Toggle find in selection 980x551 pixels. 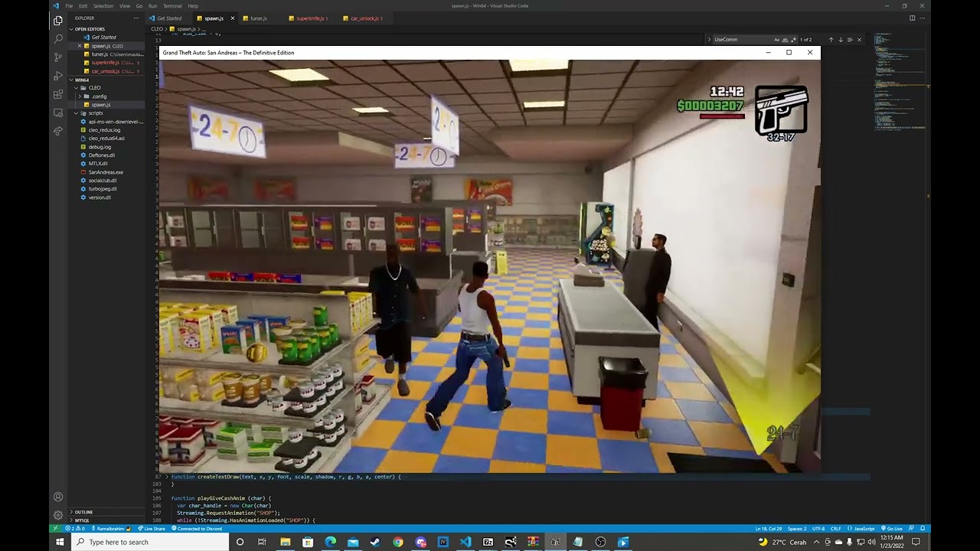point(850,40)
